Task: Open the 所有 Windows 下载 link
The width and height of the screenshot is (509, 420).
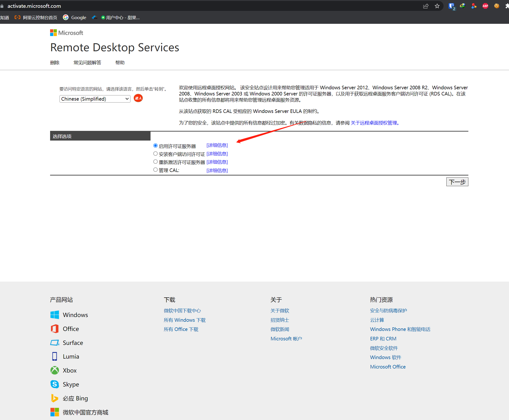Action: coord(185,320)
